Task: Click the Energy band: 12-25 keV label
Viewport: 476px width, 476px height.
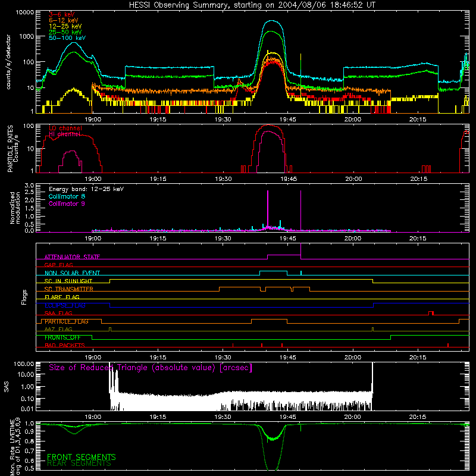Action: pyautogui.click(x=86, y=189)
